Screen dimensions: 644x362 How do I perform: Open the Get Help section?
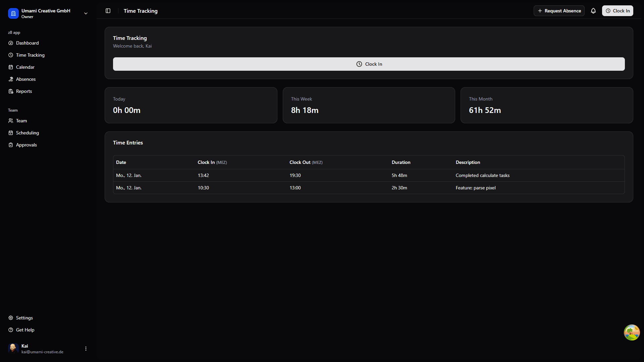click(25, 330)
